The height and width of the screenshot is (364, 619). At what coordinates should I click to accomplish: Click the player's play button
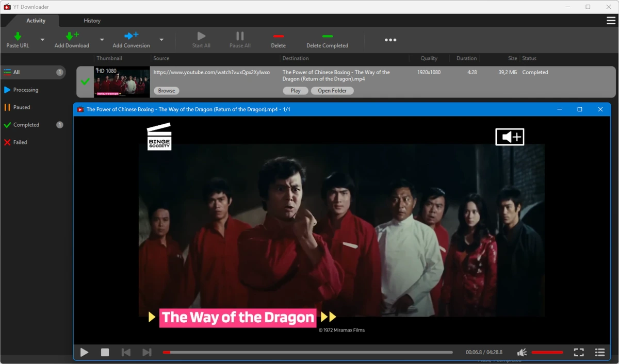click(x=84, y=352)
